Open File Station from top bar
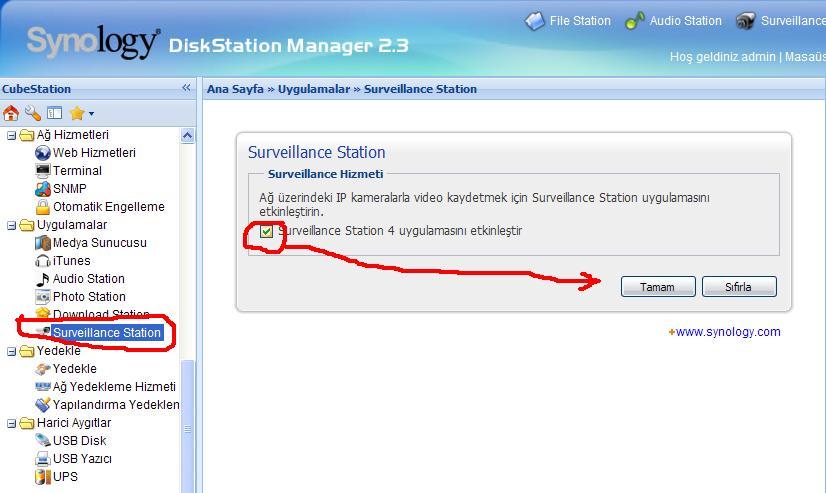The height and width of the screenshot is (493, 826). 568,21
